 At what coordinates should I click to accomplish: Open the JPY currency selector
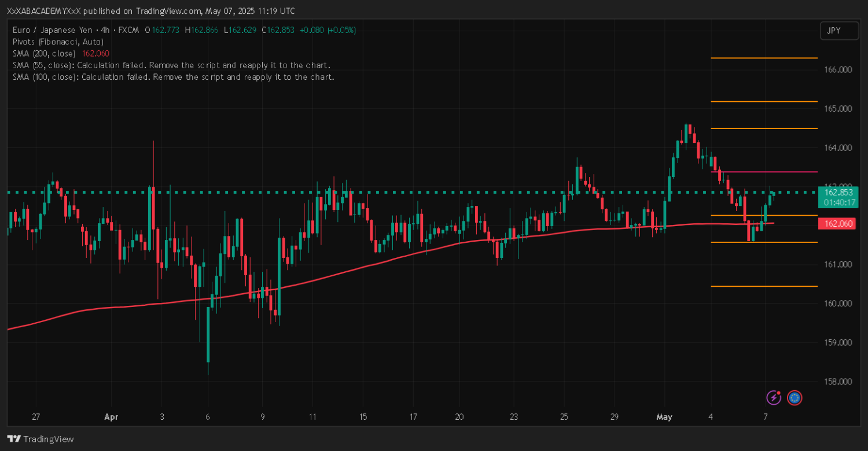[x=839, y=31]
